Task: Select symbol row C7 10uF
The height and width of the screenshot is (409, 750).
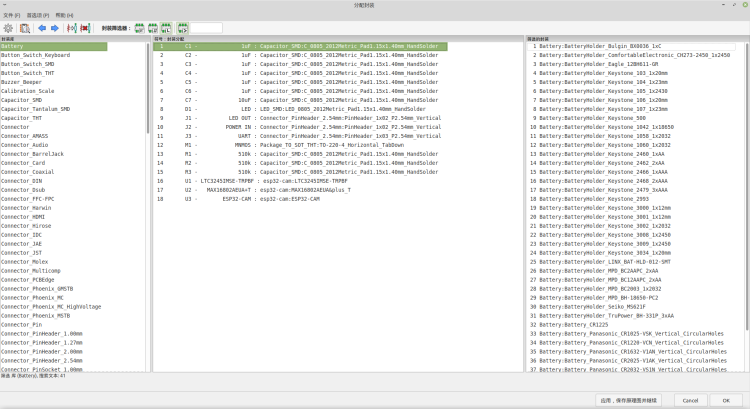Action: 300,100
